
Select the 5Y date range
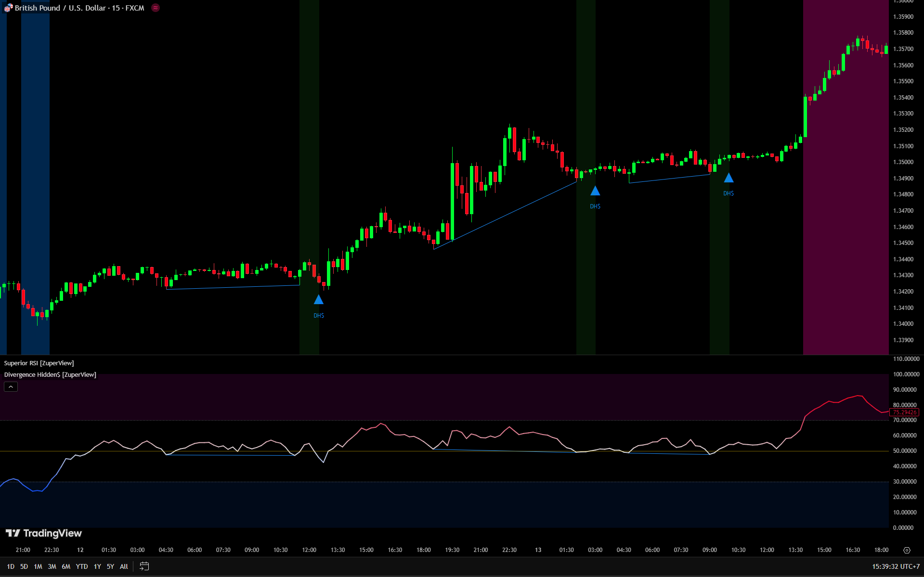click(x=110, y=566)
